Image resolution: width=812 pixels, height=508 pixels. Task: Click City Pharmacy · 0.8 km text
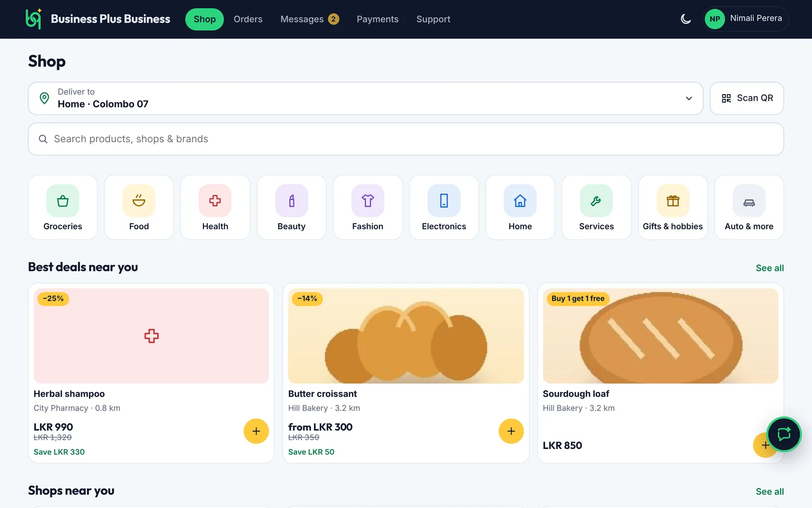click(77, 408)
